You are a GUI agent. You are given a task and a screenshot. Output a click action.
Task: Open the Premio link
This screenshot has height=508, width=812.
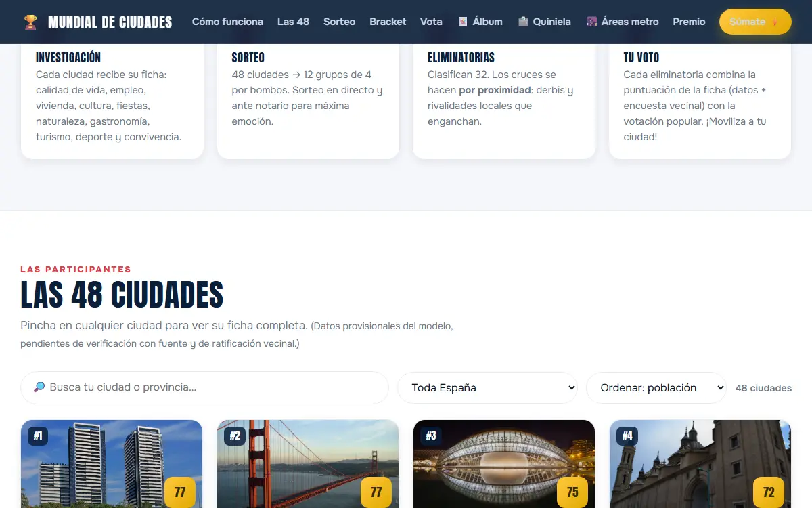[689, 22]
